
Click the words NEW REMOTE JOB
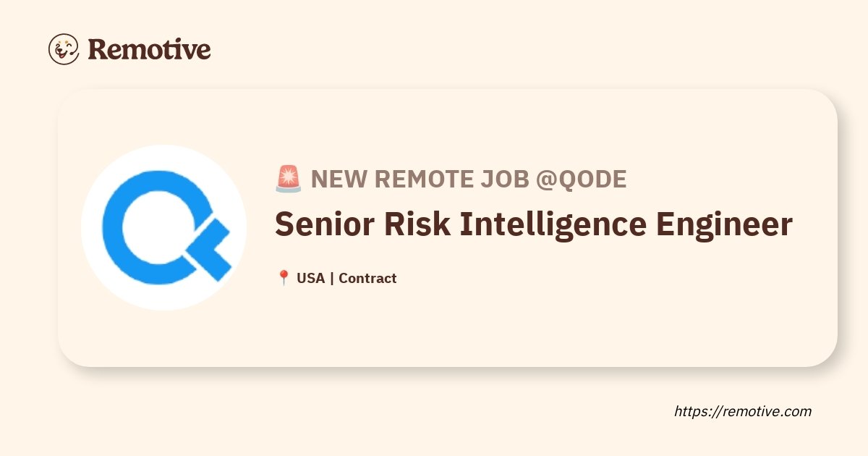coord(420,179)
